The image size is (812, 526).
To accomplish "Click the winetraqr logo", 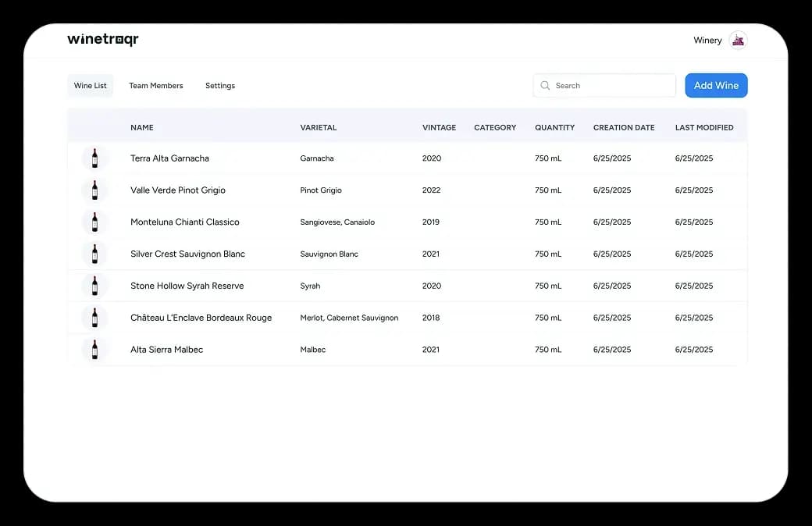I will pos(103,39).
